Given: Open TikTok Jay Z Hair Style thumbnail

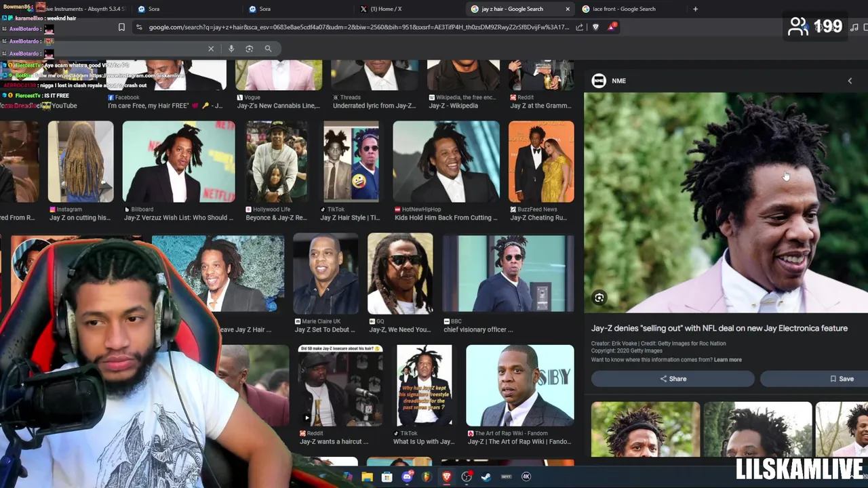Looking at the screenshot, I should point(351,162).
